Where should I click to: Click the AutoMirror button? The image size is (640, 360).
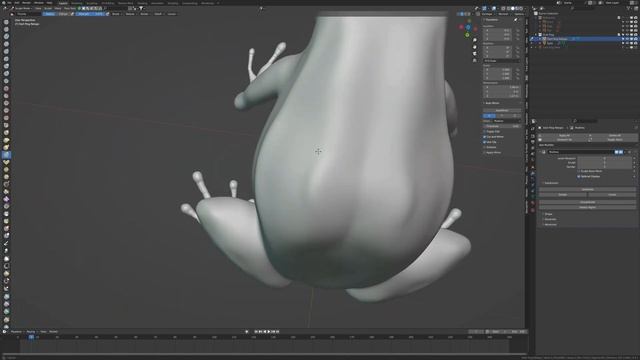502,110
